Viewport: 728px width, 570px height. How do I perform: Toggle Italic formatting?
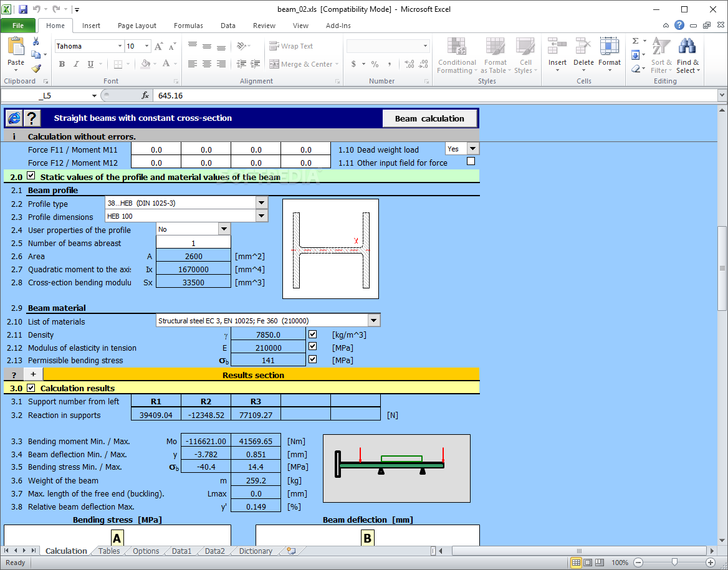click(76, 64)
